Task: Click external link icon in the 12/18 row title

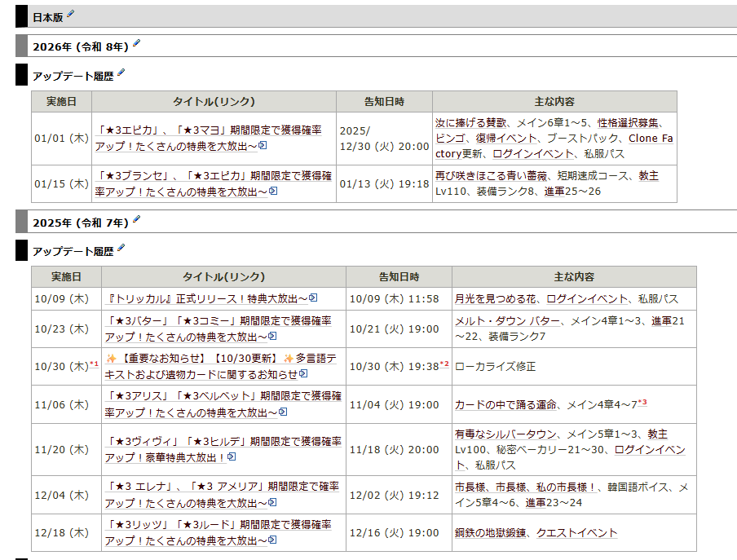Action: (273, 540)
